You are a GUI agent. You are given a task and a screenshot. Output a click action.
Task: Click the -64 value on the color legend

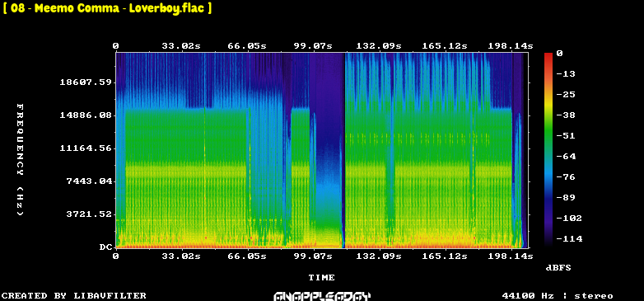tap(567, 156)
